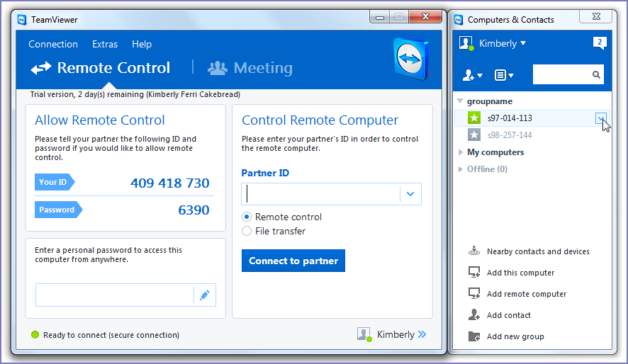The height and width of the screenshot is (364, 628).
Task: Select the Remote control radio button
Action: tap(247, 217)
